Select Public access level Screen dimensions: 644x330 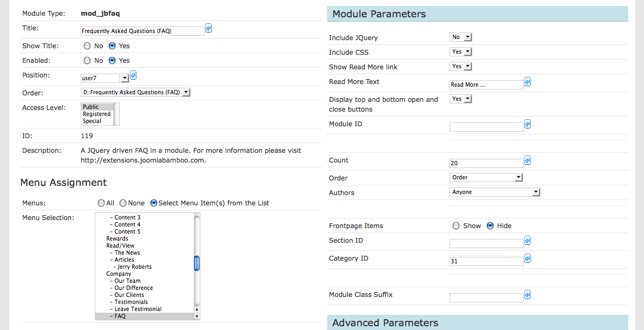[x=97, y=107]
